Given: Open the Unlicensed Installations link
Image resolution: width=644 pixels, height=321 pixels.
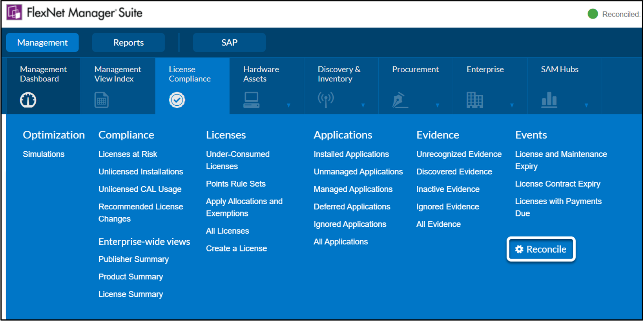Looking at the screenshot, I should [140, 172].
